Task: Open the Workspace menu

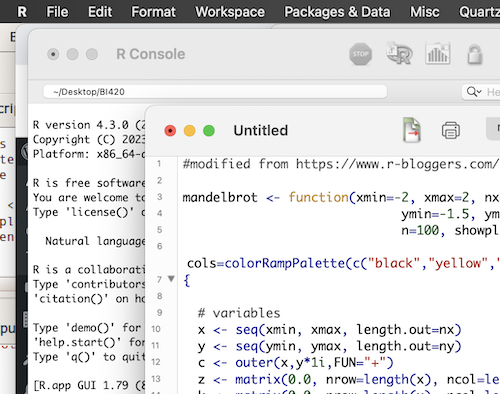Action: click(x=230, y=12)
